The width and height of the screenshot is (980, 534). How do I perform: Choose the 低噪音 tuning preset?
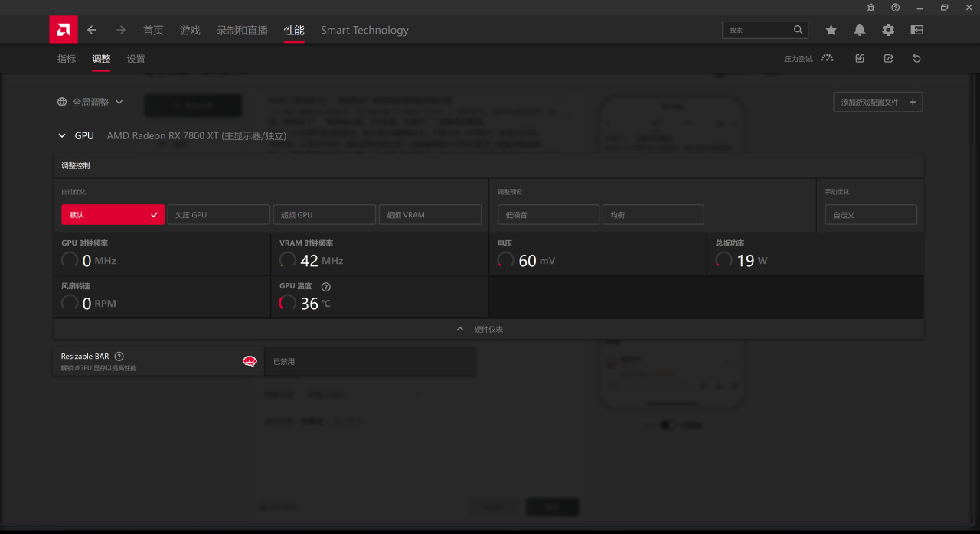point(548,215)
